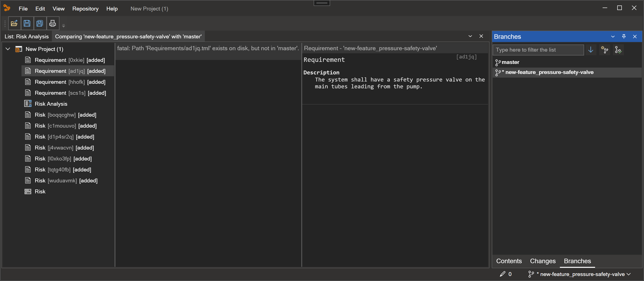Click the status bar branch icon

[x=531, y=274]
